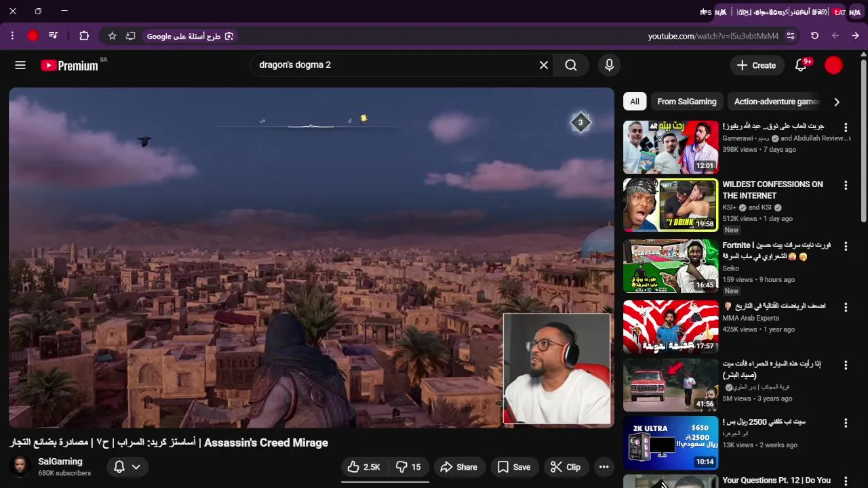Click the Seiko channel name

click(x=730, y=268)
